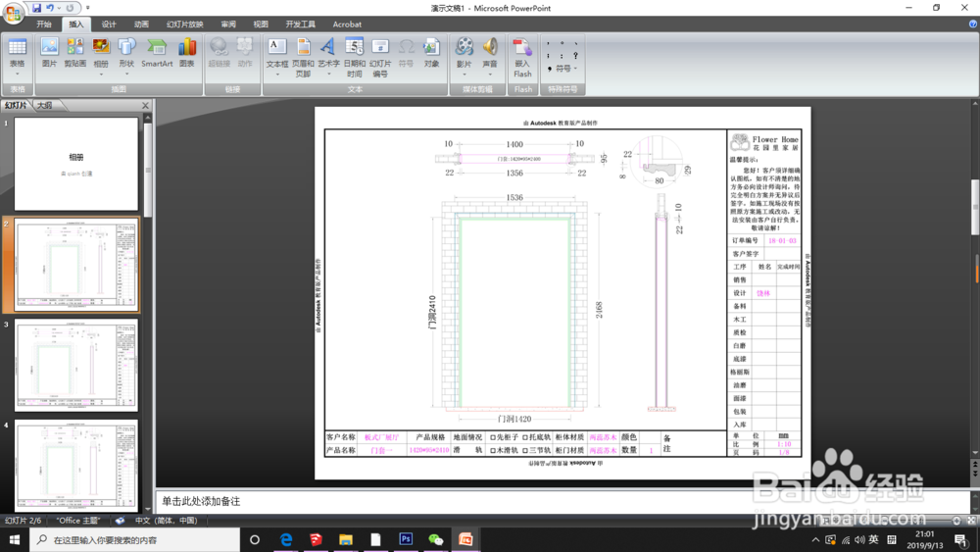Open File Explorer from the taskbar
The image size is (980, 552).
pos(346,539)
